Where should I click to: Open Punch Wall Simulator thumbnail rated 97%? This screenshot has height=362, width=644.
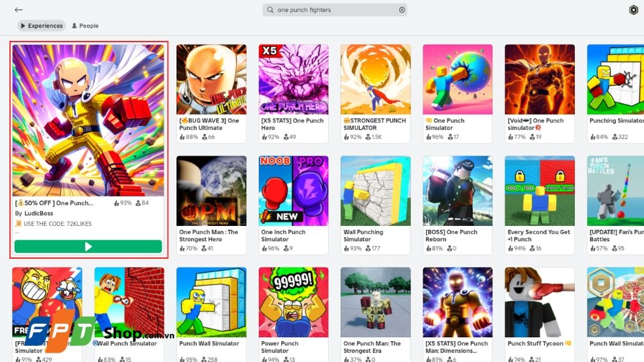[616, 302]
